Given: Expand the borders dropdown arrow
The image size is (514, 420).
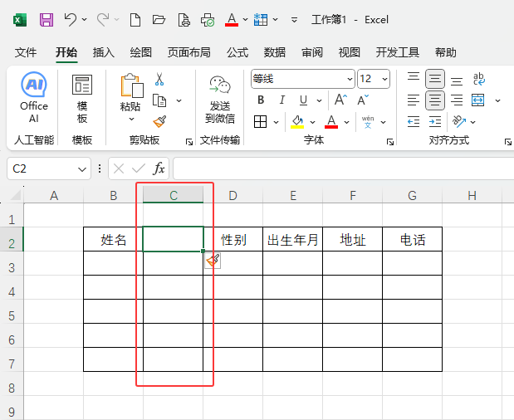Looking at the screenshot, I should tap(276, 122).
